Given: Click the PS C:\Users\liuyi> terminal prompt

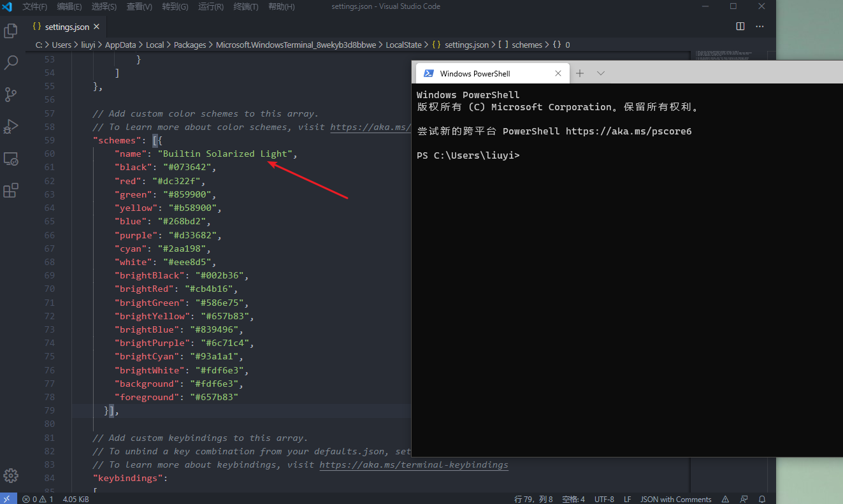Looking at the screenshot, I should 468,155.
